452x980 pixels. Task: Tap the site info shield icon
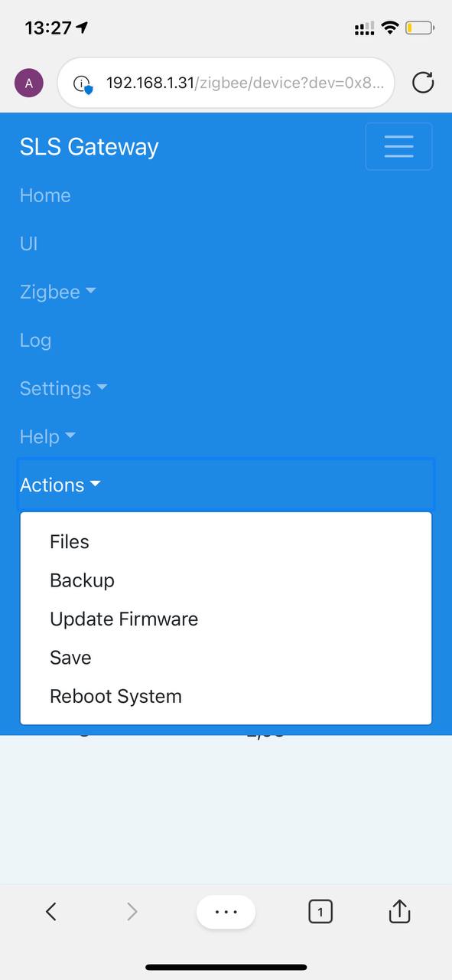click(x=83, y=83)
